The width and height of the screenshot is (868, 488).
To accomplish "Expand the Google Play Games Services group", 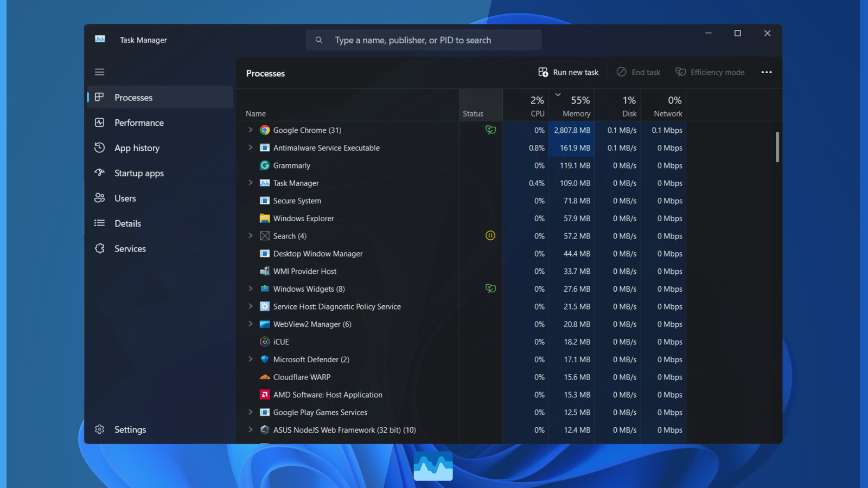I will pos(250,412).
